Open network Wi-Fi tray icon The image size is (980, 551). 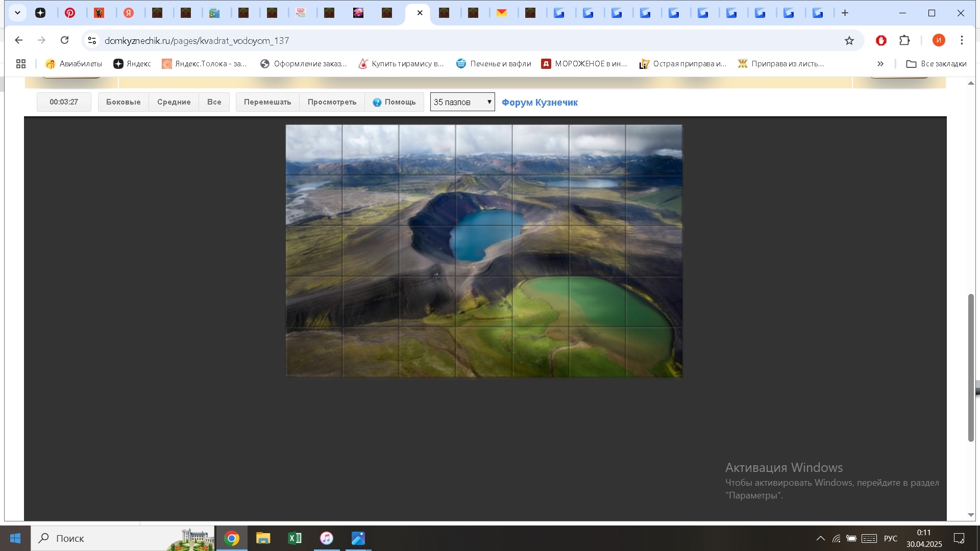pos(837,538)
